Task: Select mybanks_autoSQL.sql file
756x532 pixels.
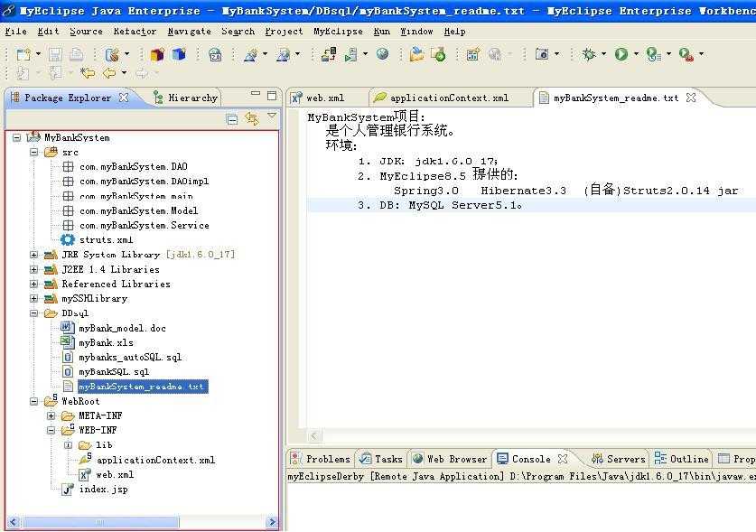Action: click(130, 358)
